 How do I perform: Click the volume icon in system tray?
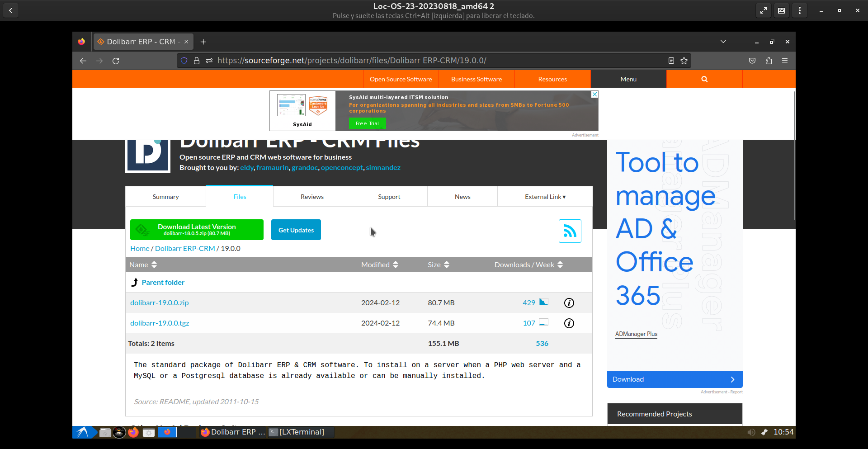coord(751,432)
